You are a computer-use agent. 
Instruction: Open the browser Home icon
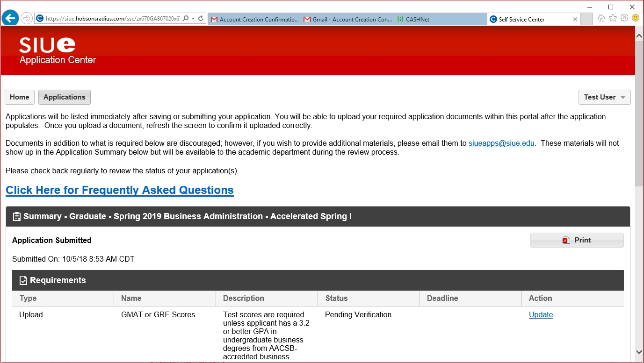click(x=601, y=18)
